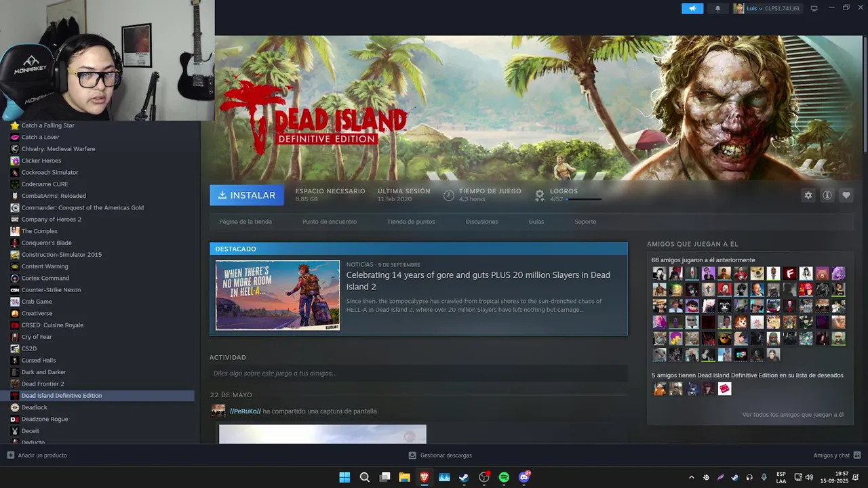Open the Amigos y chat icon
Screen dimensions: 868x488
[x=857, y=455]
